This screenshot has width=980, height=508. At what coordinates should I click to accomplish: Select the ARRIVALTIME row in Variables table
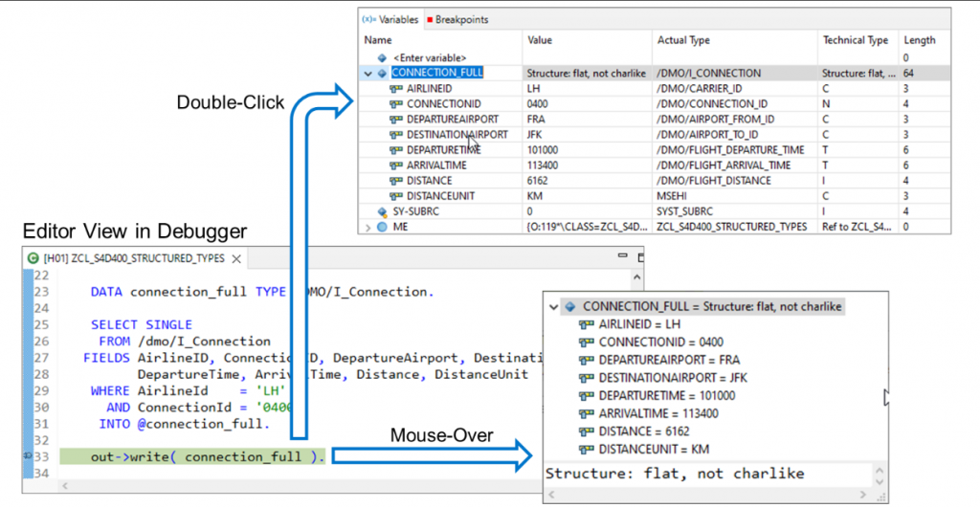(x=655, y=165)
